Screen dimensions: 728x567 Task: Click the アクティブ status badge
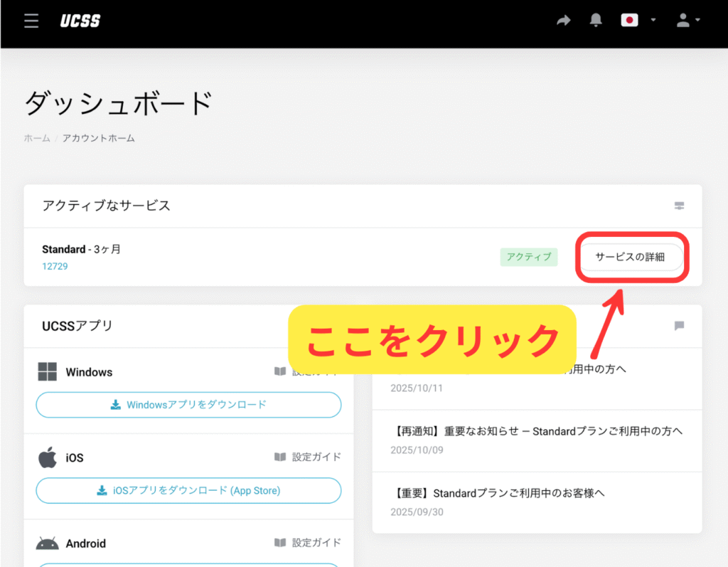[529, 257]
